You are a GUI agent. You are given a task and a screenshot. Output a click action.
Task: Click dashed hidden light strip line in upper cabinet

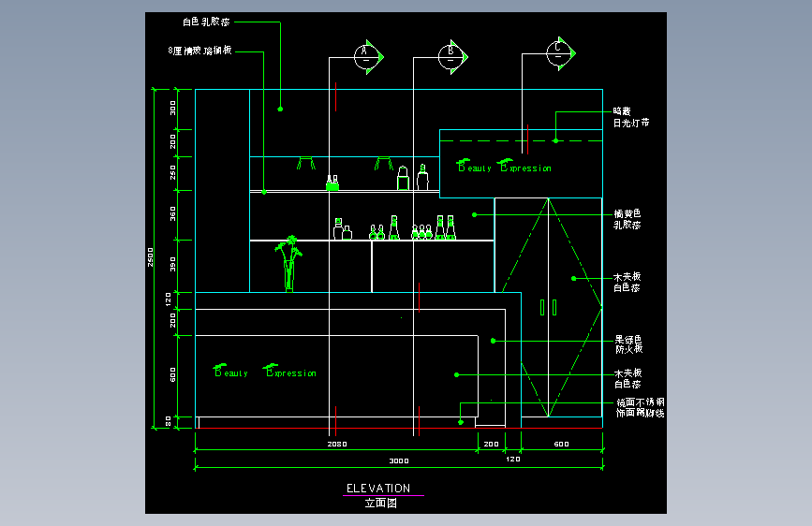click(x=521, y=140)
